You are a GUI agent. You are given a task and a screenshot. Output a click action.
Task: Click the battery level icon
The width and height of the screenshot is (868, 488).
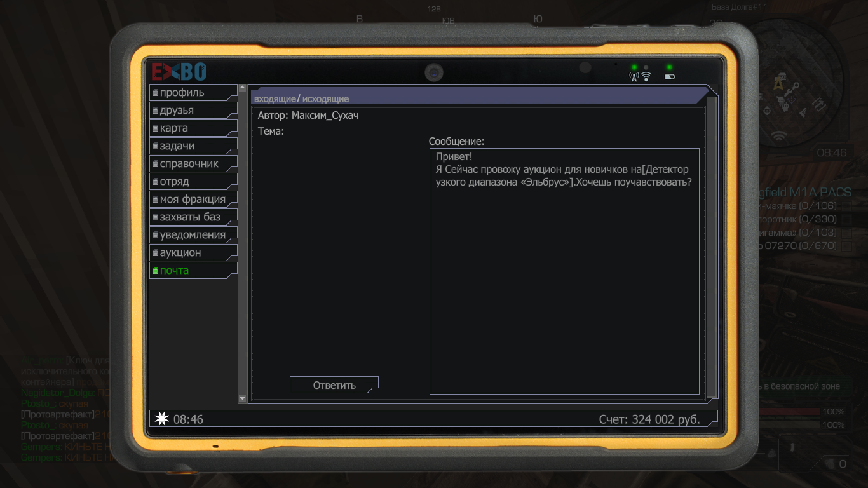pos(670,77)
